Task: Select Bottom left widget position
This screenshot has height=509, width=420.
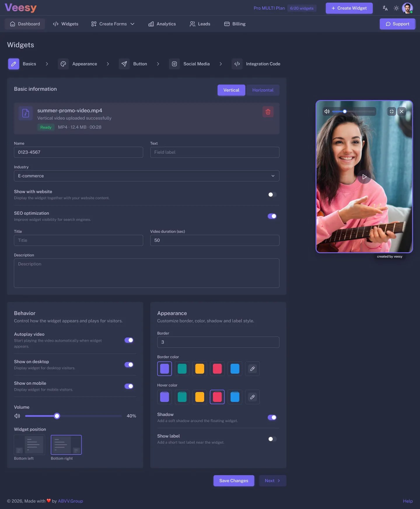Action: [x=29, y=445]
